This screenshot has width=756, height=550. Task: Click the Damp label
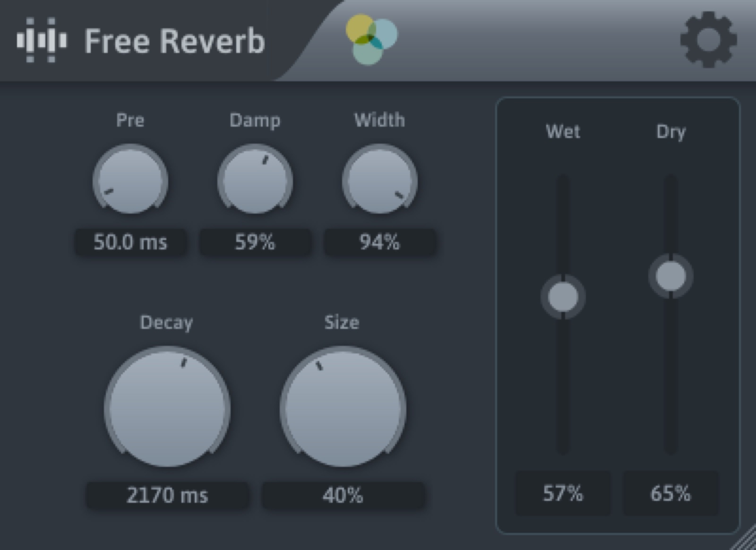click(255, 121)
